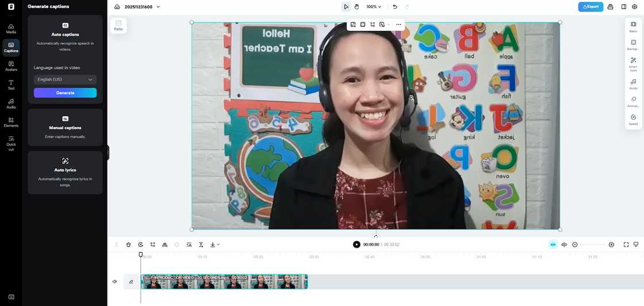Select the Hand pan tool

(356, 7)
